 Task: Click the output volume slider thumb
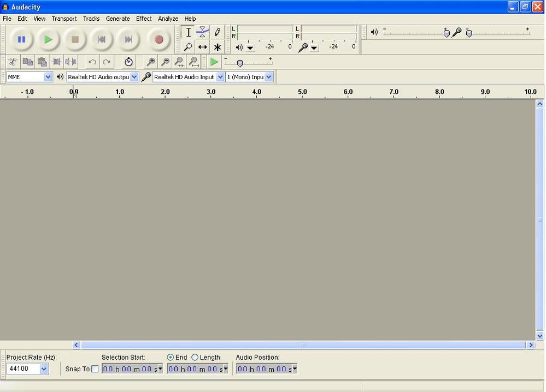click(447, 33)
